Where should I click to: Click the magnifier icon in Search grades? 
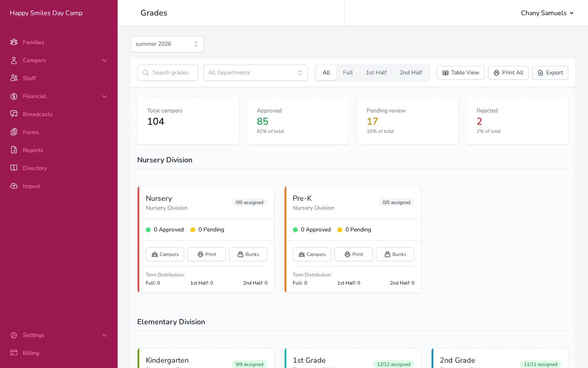[x=146, y=73]
